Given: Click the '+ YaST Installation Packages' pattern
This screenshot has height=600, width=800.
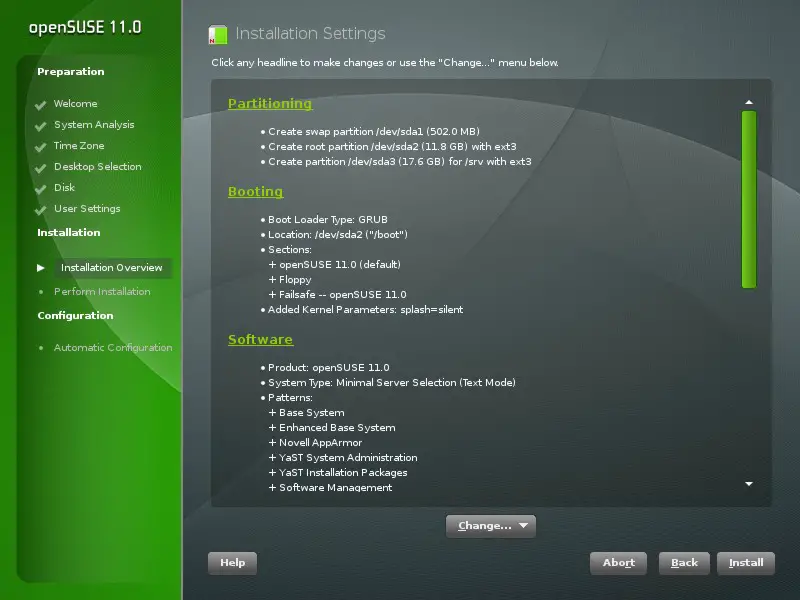Looking at the screenshot, I should (338, 472).
